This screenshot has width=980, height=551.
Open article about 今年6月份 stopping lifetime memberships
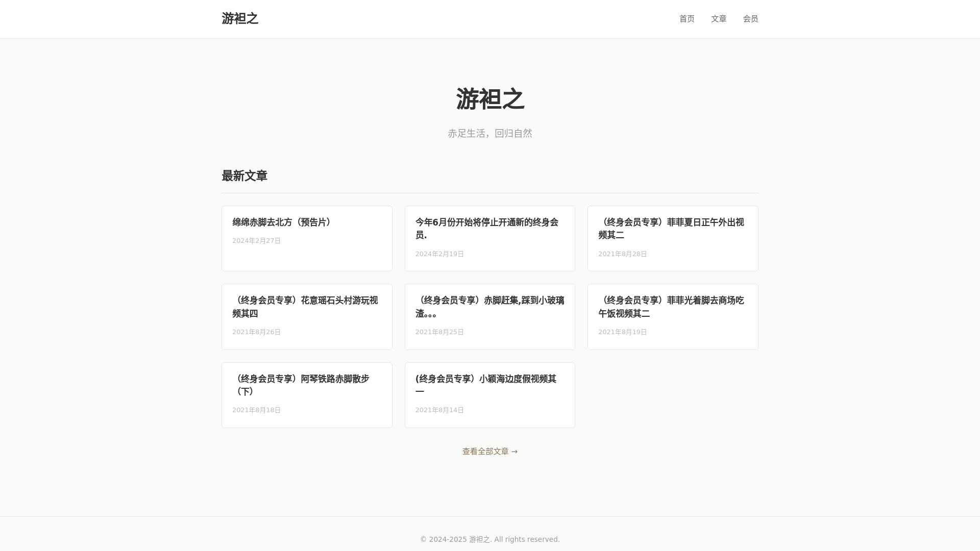click(x=487, y=229)
